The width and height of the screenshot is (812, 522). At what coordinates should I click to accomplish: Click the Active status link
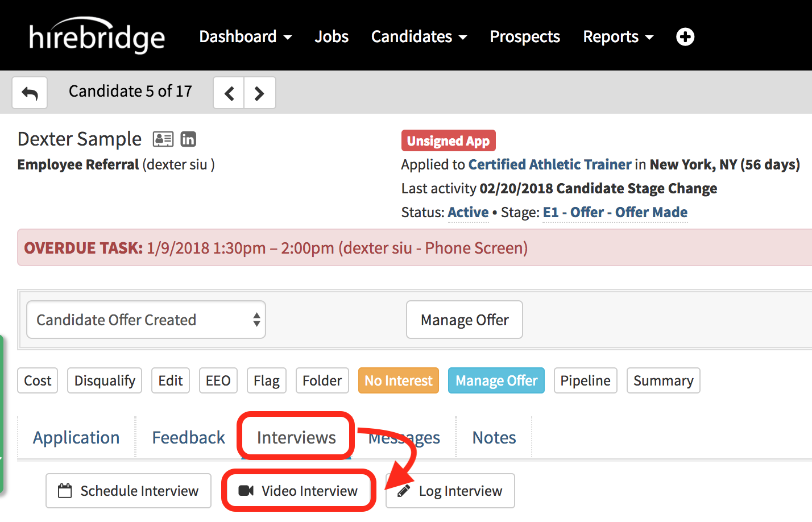pyautogui.click(x=467, y=212)
